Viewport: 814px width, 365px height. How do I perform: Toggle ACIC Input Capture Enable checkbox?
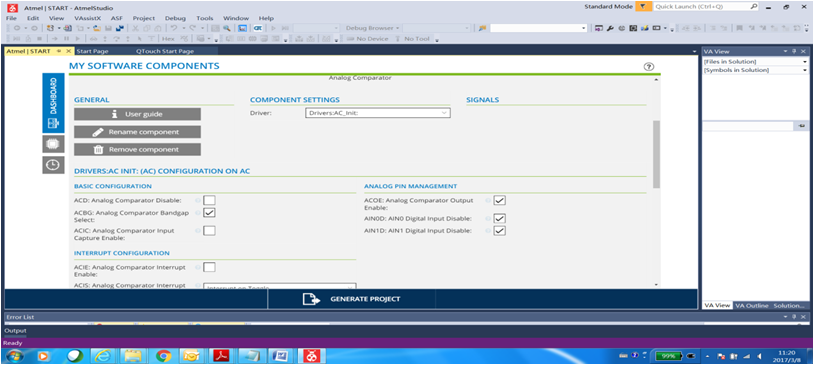(x=209, y=231)
